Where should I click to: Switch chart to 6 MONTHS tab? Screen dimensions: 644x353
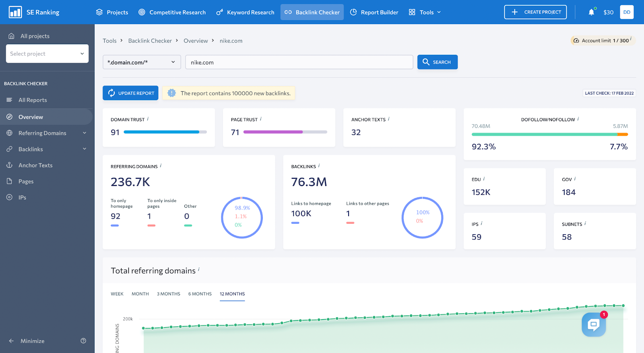coord(200,294)
